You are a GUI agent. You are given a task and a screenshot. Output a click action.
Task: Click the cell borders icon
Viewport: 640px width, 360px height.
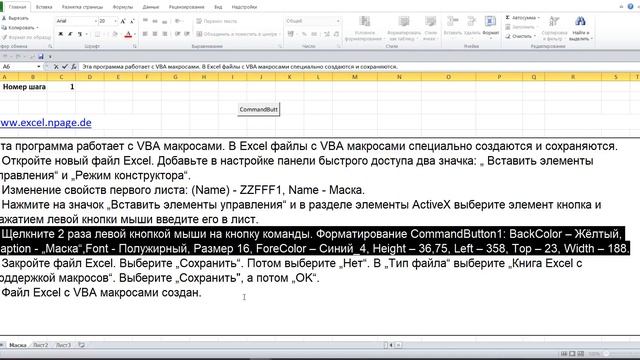pos(97,34)
